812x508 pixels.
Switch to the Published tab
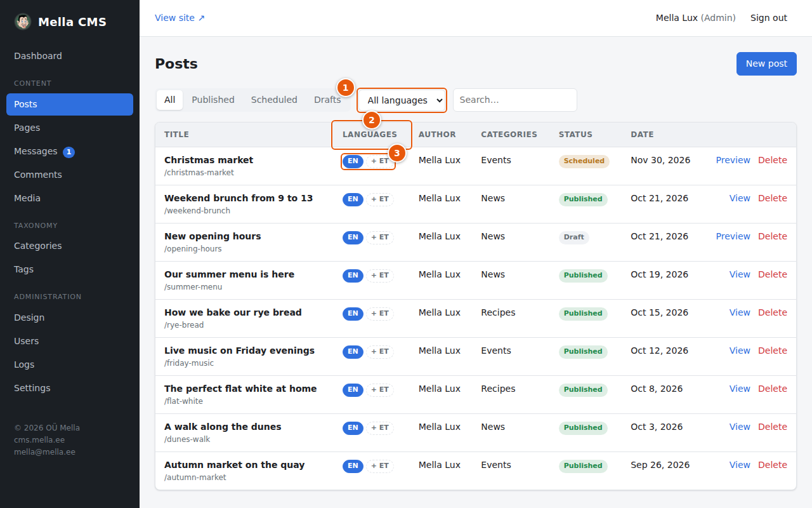(213, 100)
